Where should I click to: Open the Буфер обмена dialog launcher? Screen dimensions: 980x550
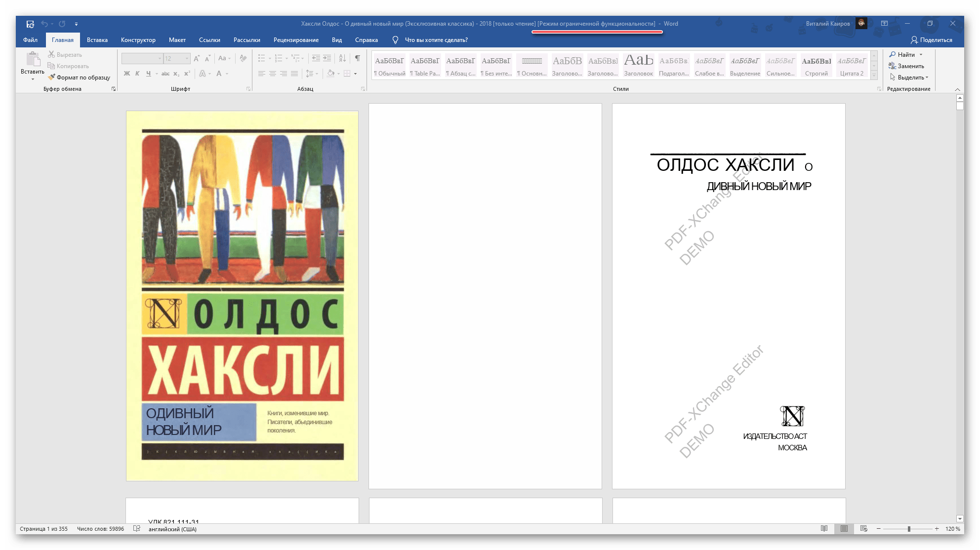pos(114,89)
